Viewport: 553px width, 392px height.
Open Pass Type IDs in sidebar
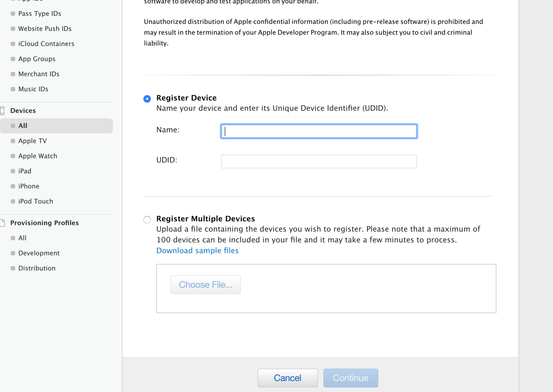[39, 14]
